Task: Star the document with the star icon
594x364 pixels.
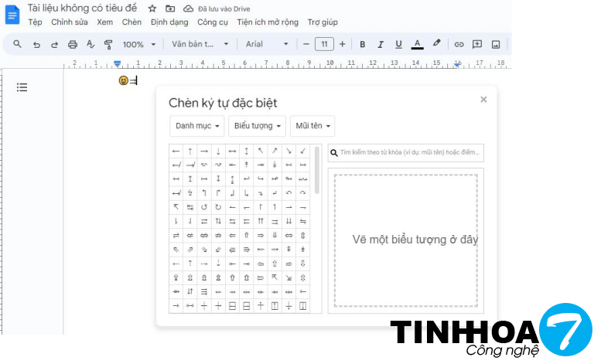Action: [152, 9]
